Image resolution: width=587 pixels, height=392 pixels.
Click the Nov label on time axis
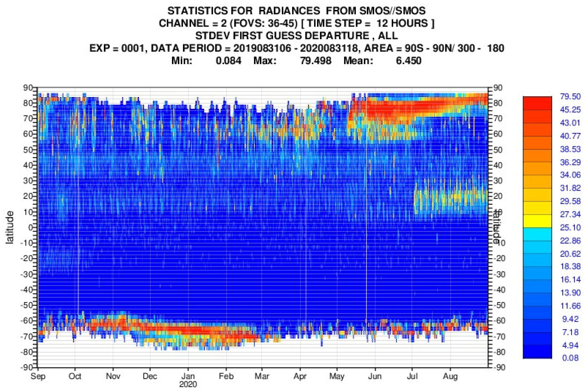click(113, 376)
